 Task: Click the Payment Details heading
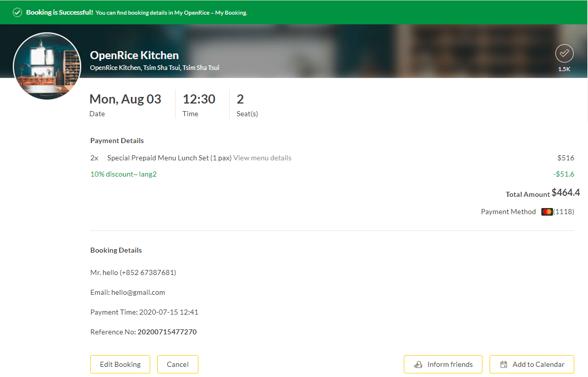(x=117, y=141)
